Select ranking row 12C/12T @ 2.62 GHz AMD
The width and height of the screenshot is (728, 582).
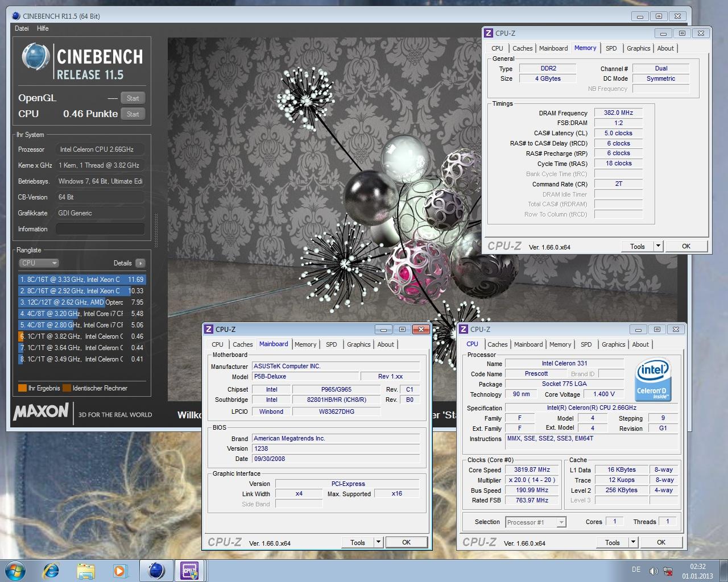click(x=82, y=302)
